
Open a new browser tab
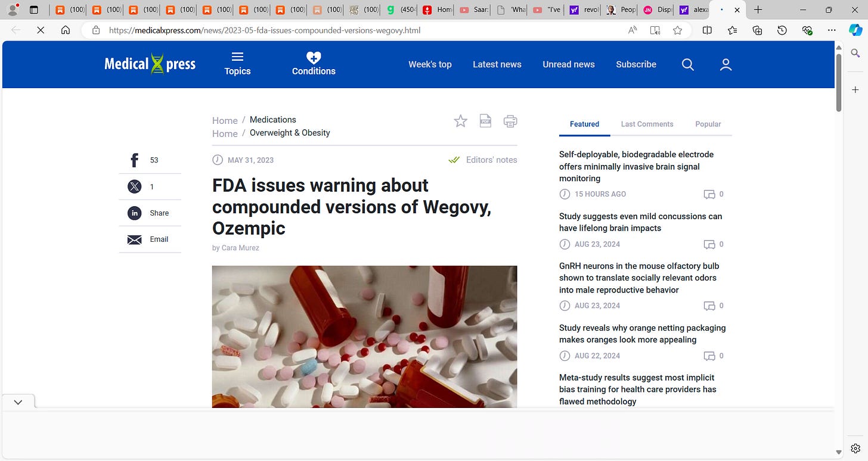tap(758, 10)
